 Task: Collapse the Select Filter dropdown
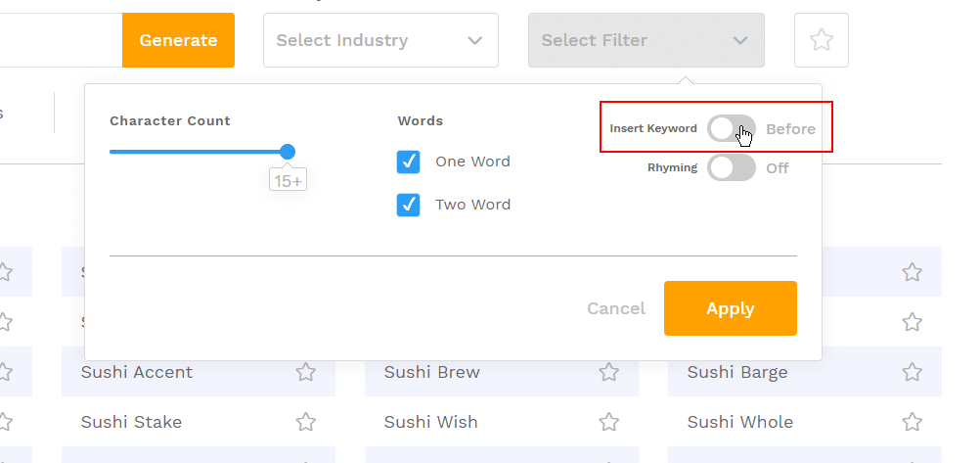pyautogui.click(x=646, y=40)
